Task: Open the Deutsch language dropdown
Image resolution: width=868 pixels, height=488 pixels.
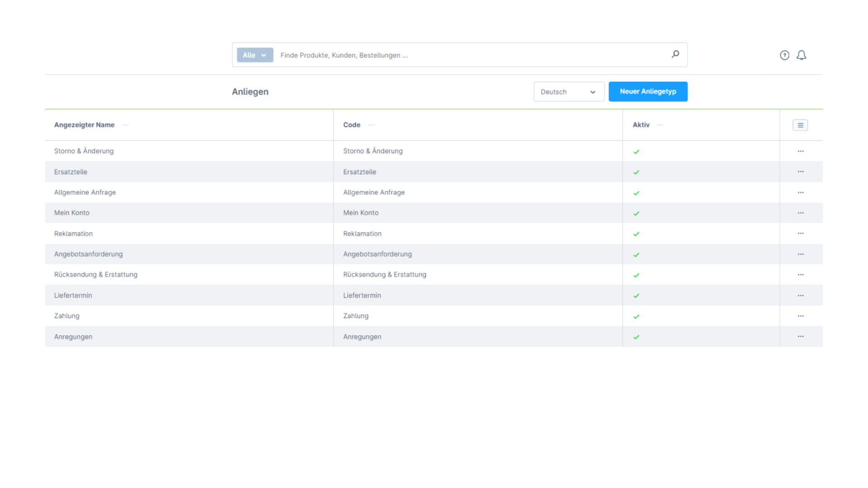Action: 569,92
